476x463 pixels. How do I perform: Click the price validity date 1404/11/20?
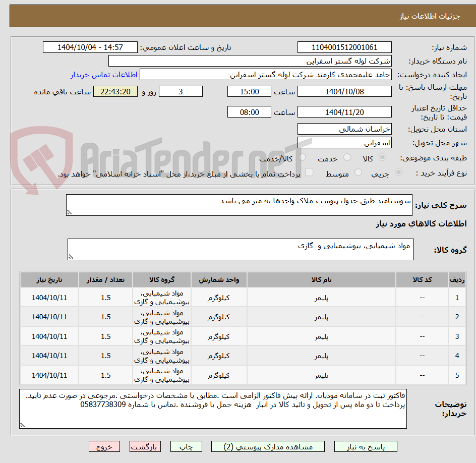click(x=344, y=112)
